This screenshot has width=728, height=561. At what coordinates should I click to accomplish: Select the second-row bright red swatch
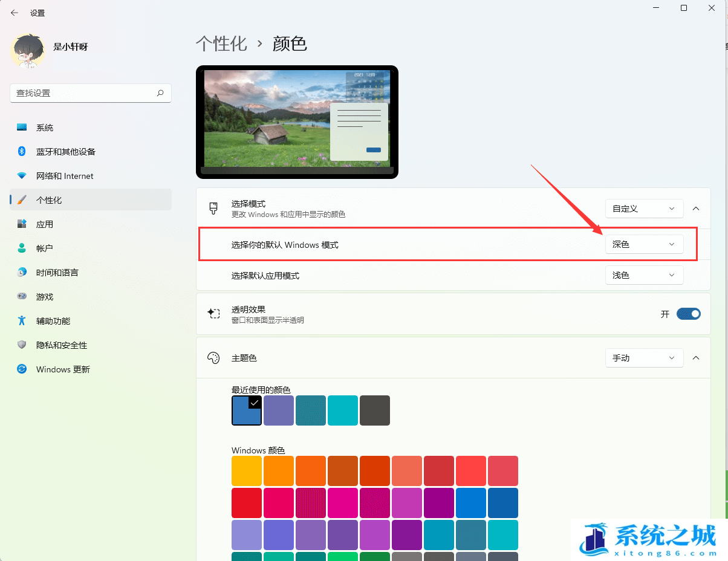click(247, 503)
